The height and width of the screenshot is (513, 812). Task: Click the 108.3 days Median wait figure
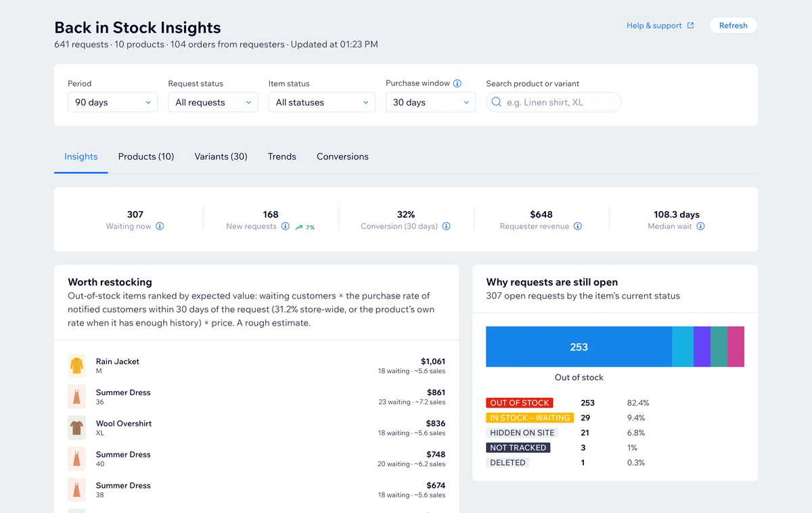point(677,215)
